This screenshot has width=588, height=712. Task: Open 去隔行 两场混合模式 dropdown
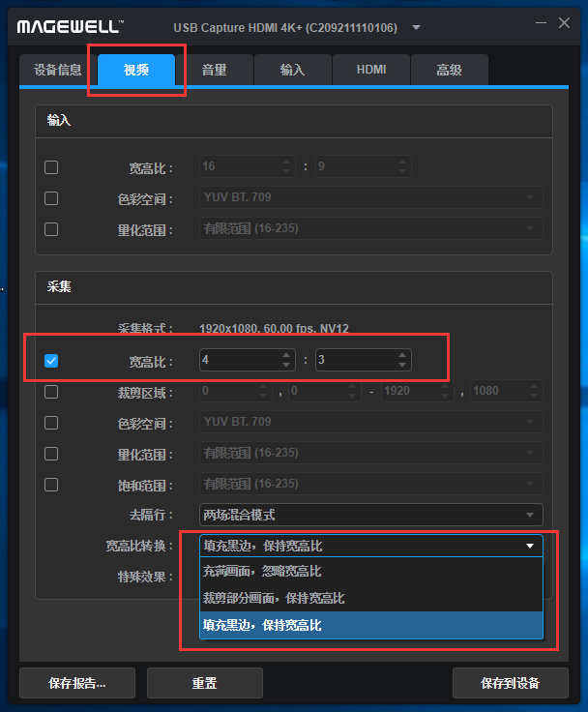click(371, 515)
